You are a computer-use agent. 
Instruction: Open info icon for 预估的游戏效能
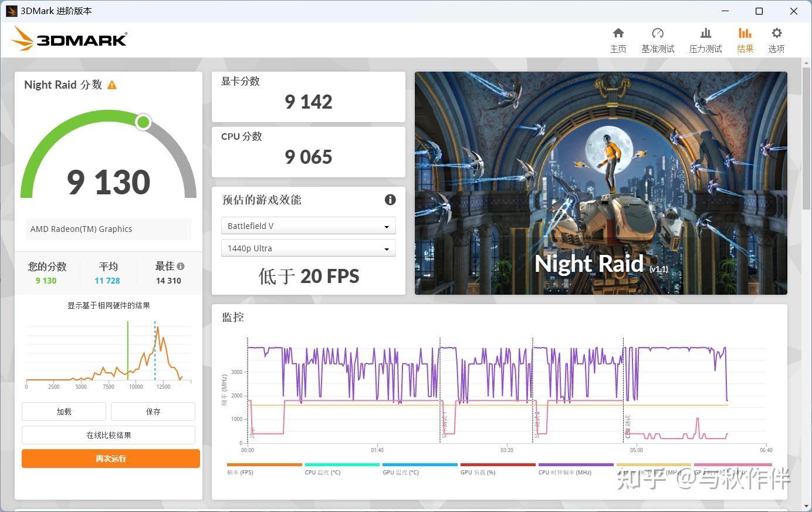[x=390, y=200]
